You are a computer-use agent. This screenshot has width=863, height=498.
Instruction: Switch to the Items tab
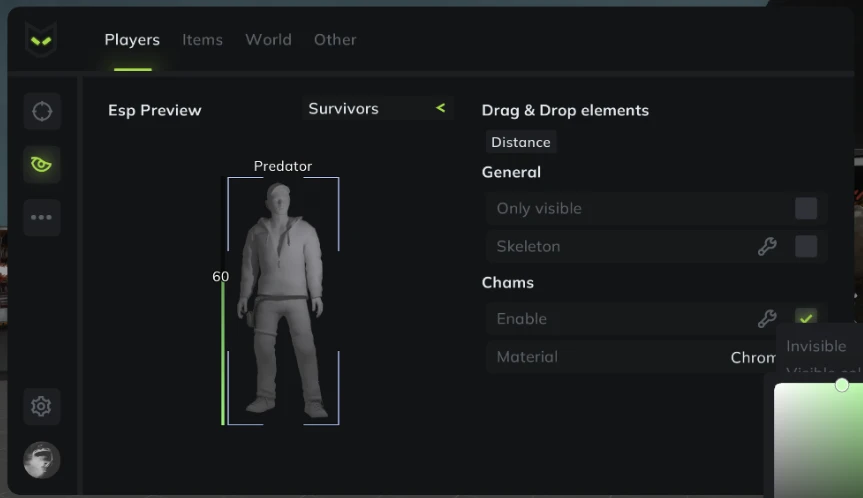tap(203, 40)
